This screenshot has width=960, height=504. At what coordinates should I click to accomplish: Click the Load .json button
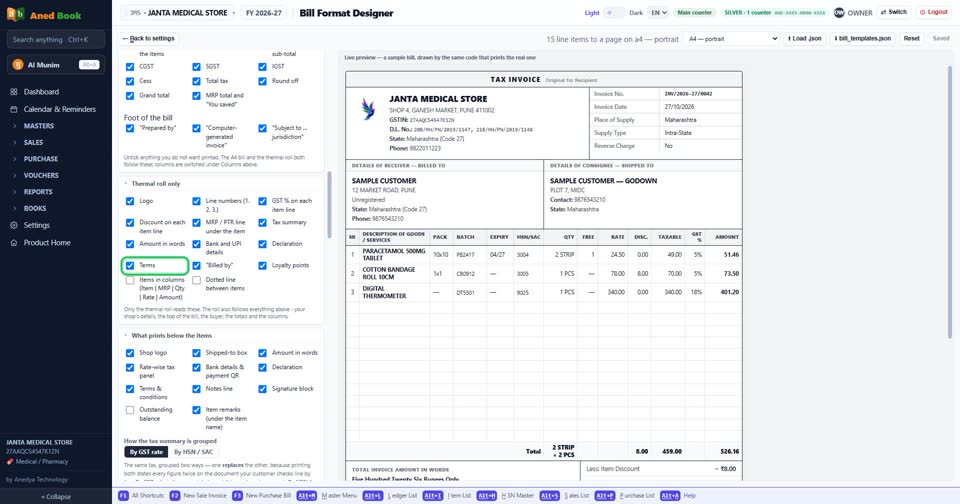[804, 39]
